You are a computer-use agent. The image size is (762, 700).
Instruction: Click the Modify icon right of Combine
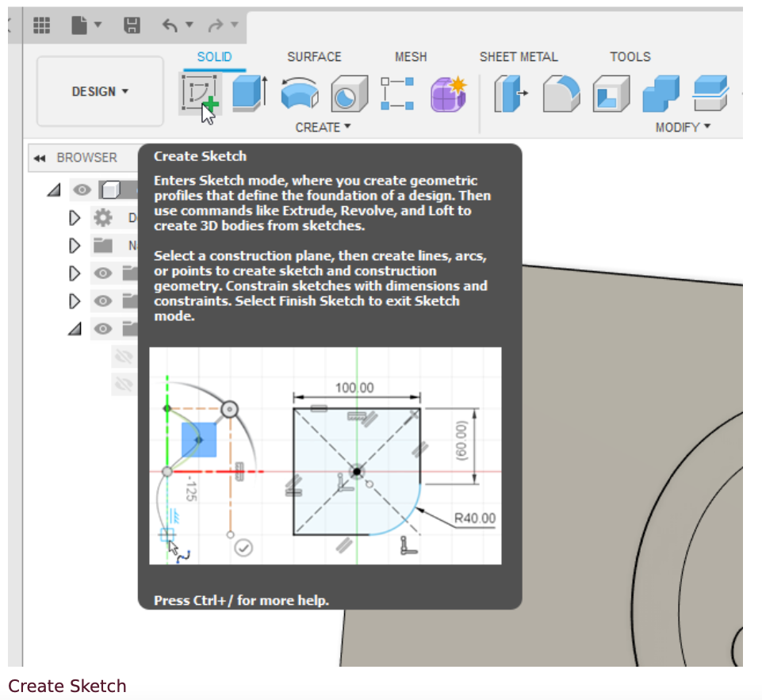point(710,94)
